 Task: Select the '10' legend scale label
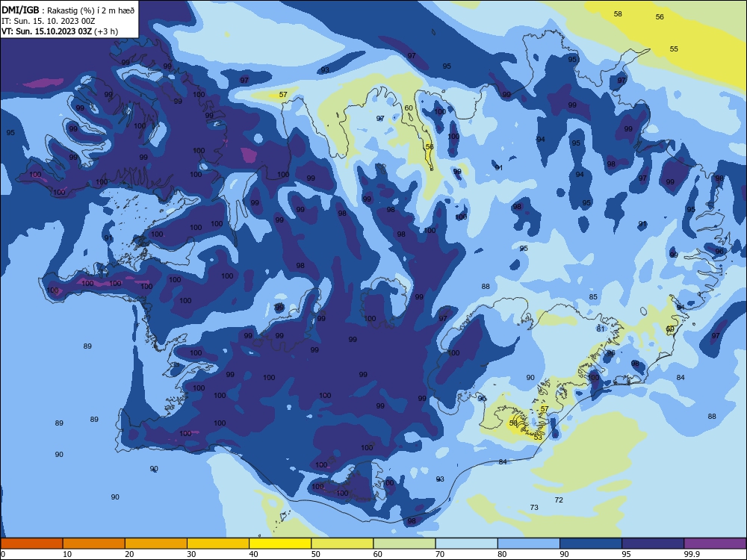[x=67, y=554]
